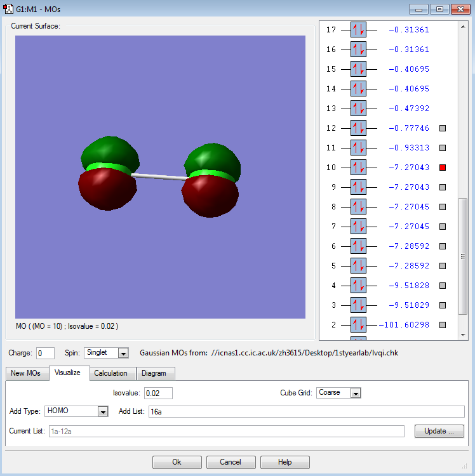This screenshot has width=475, height=476.
Task: Toggle surface marker for MO 5
Action: click(443, 266)
